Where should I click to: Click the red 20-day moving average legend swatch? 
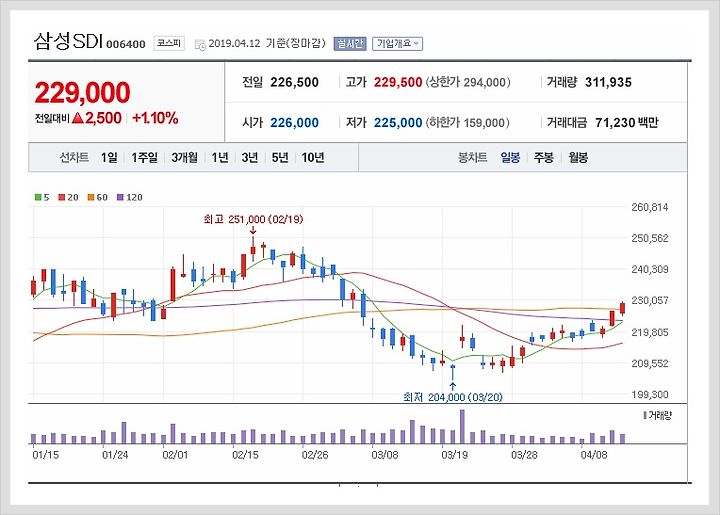click(x=62, y=197)
